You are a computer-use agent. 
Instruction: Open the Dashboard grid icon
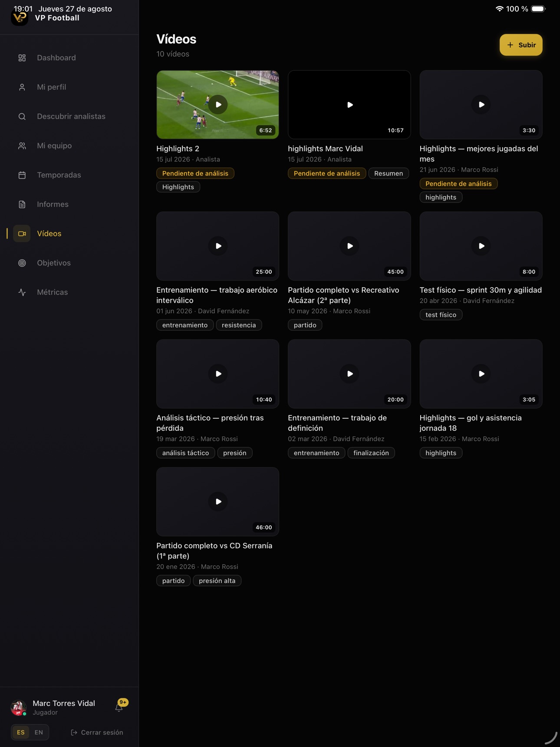(x=22, y=58)
